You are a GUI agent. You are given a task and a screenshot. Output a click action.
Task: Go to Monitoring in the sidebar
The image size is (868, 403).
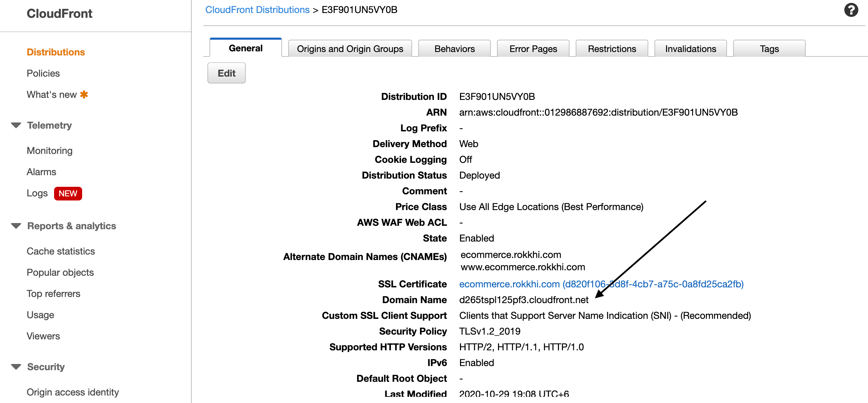pos(50,151)
